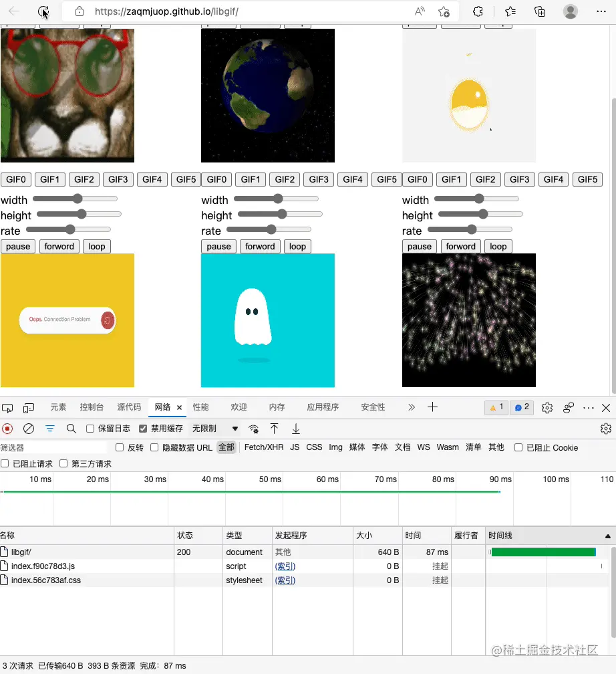Open the browser's more options menu
Screen dimensions: 616x674
601,11
